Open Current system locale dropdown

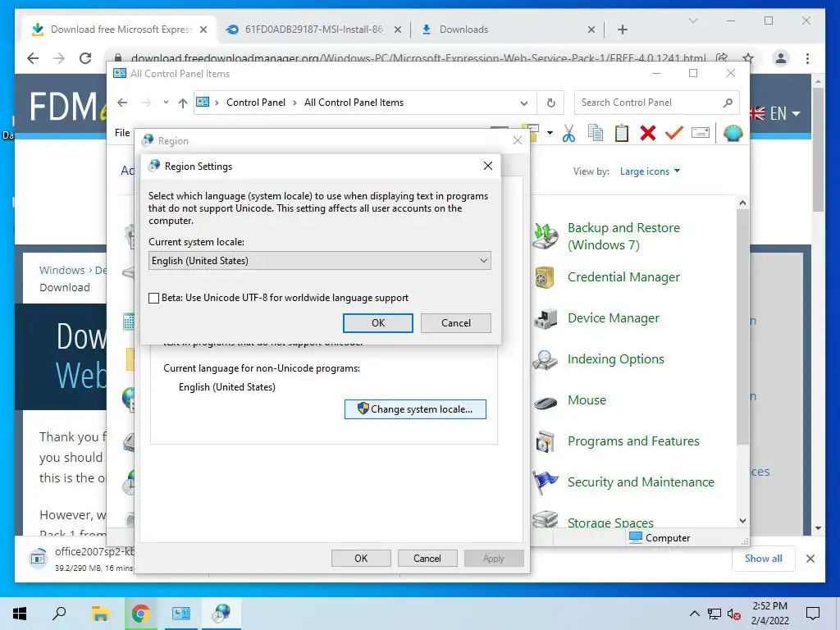point(320,261)
